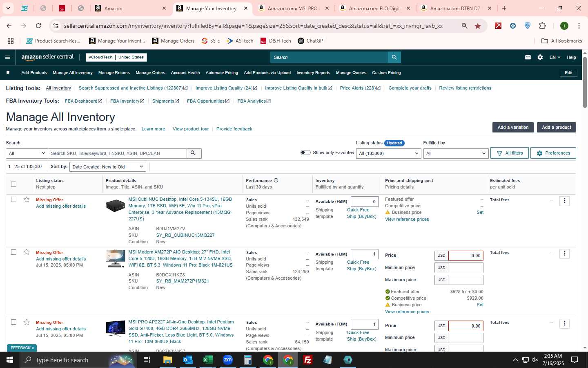
Task: Toggle Show only Favorites switch
Action: 305,153
